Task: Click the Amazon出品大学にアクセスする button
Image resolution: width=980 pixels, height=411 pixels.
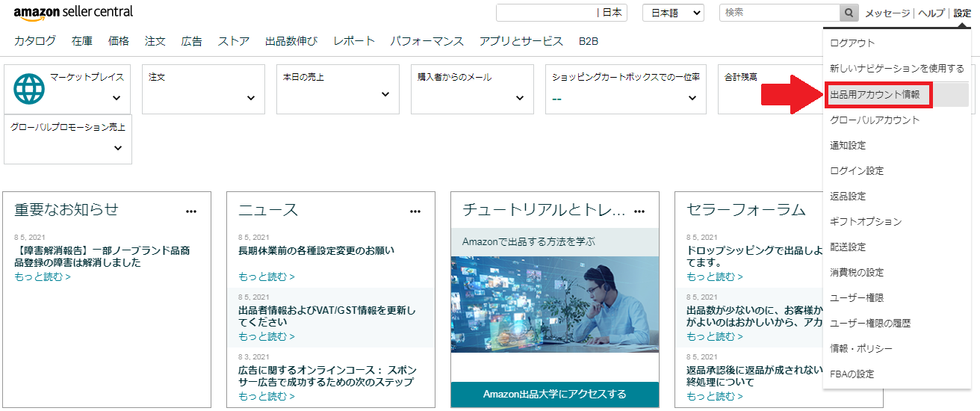Action: point(555,394)
